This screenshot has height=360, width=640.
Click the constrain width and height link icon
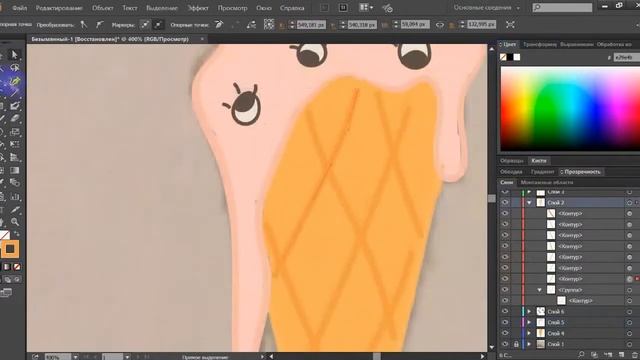point(440,25)
